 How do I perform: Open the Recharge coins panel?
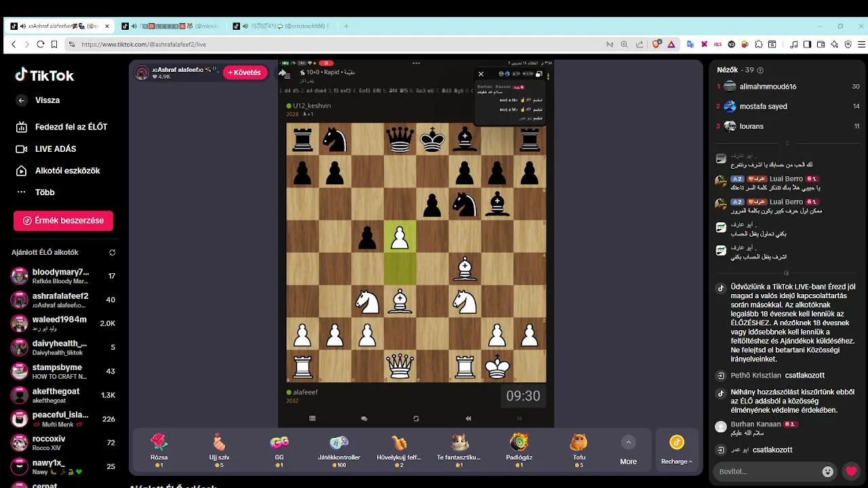677,451
